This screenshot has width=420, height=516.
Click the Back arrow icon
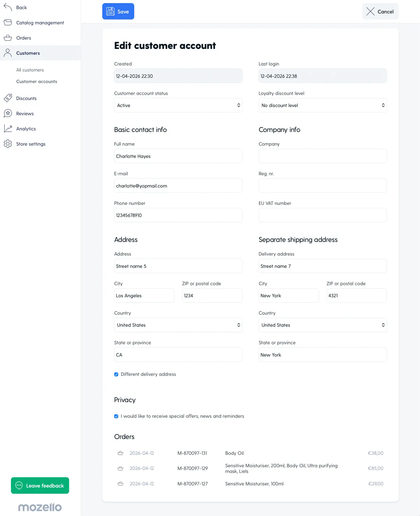point(8,7)
